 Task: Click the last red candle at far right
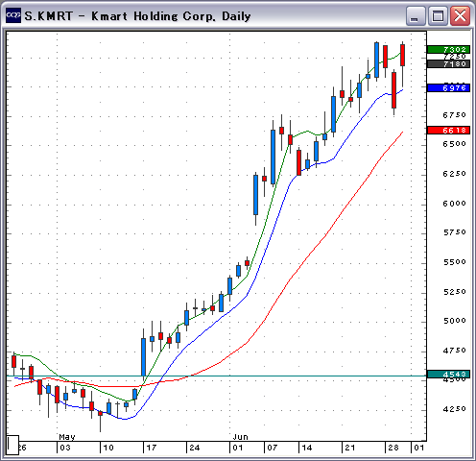tap(402, 56)
